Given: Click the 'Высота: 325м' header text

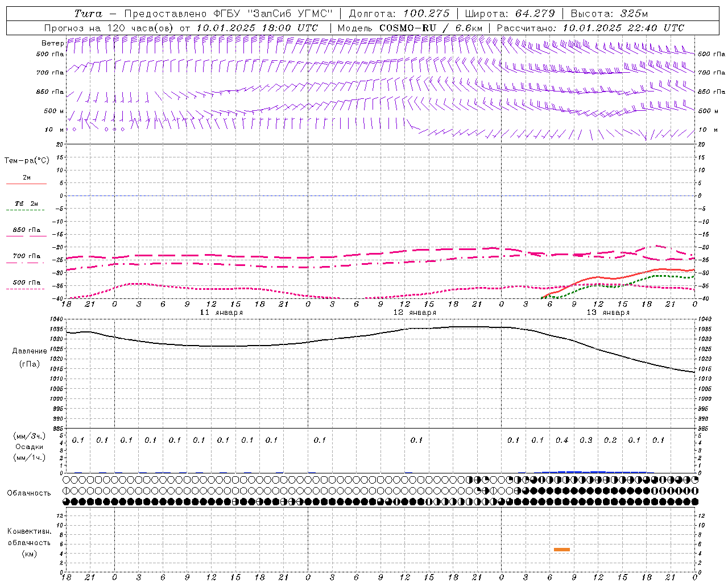Looking at the screenshot, I should click(x=609, y=14).
